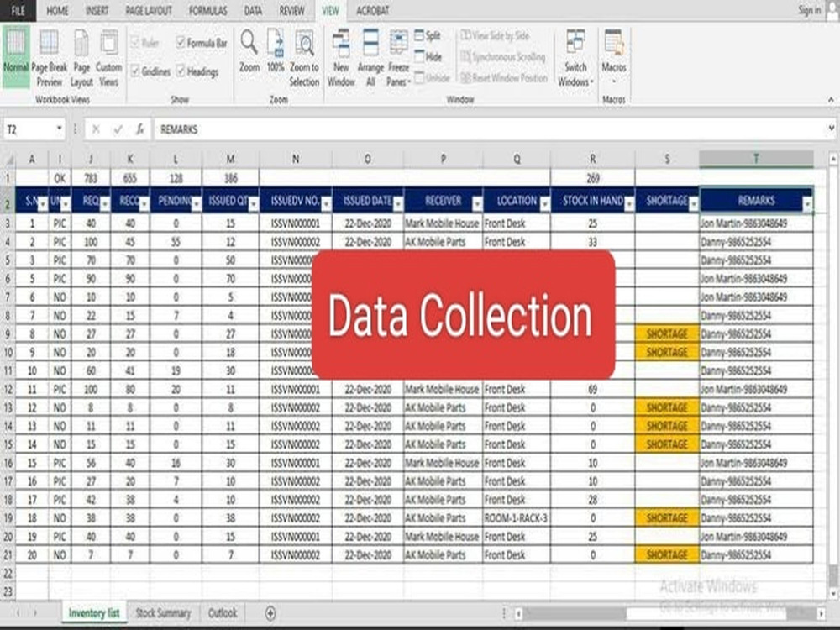840x630 pixels.
Task: Click the formula bar input
Action: pyautogui.click(x=489, y=129)
